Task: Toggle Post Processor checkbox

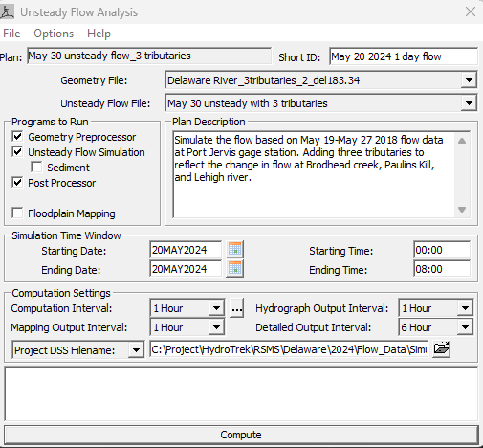Action: pyautogui.click(x=17, y=183)
